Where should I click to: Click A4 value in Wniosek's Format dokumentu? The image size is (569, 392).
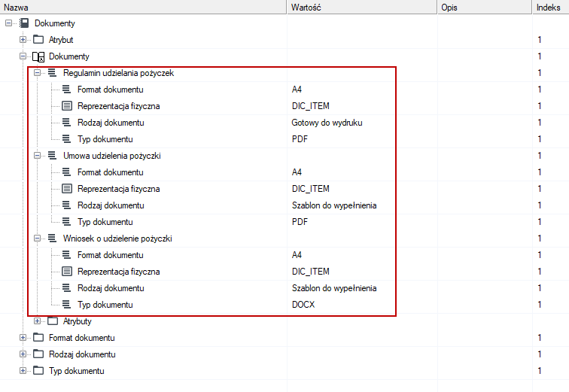297,255
